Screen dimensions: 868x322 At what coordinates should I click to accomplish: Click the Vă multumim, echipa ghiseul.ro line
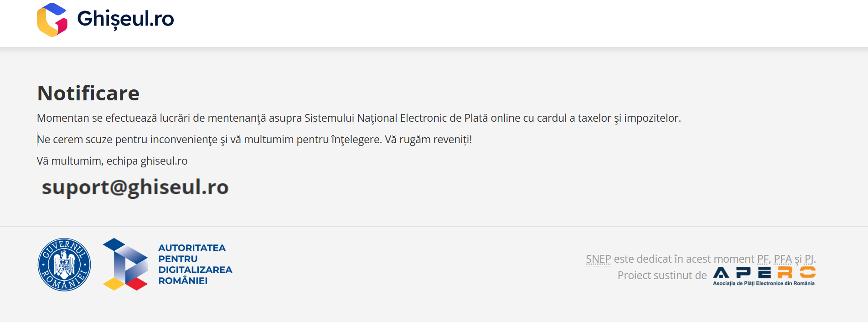point(112,161)
